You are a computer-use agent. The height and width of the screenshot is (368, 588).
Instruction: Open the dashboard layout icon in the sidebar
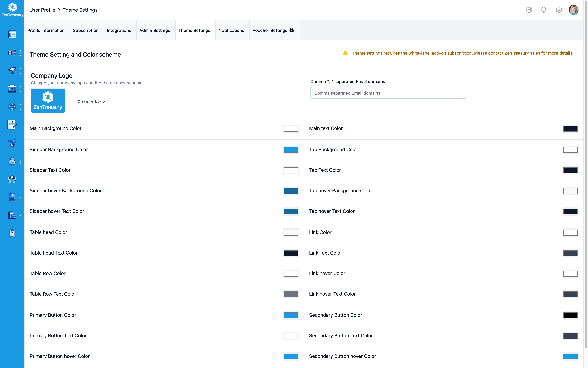[x=12, y=34]
